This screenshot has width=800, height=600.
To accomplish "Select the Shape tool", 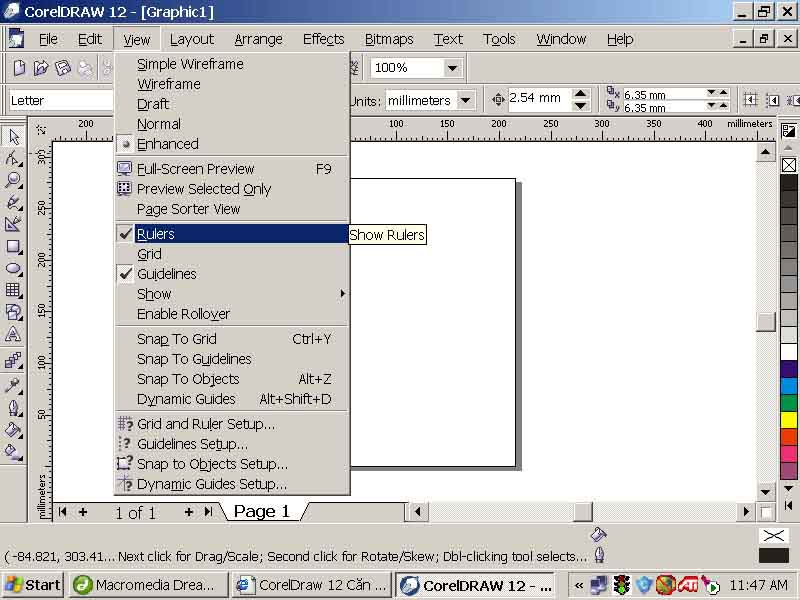I will (x=13, y=158).
